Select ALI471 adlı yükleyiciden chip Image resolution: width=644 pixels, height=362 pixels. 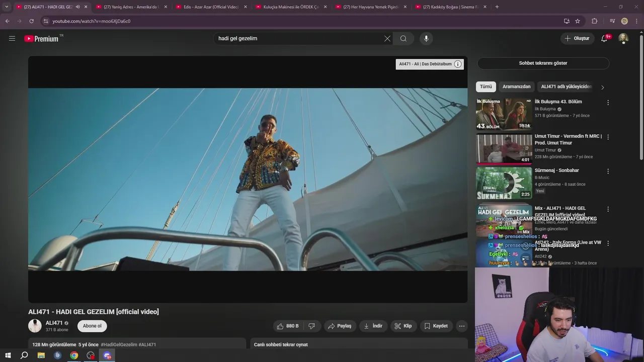pos(566,86)
